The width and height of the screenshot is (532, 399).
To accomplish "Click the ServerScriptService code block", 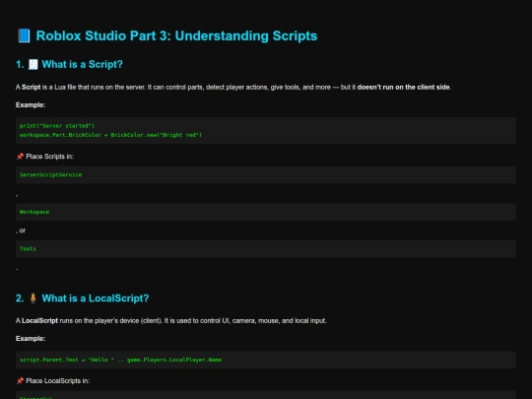I will coord(266,174).
